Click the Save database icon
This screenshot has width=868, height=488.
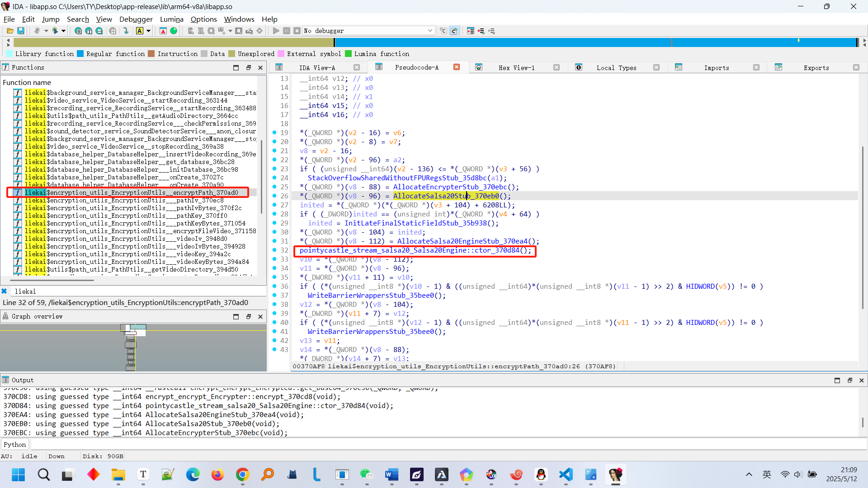(x=21, y=31)
